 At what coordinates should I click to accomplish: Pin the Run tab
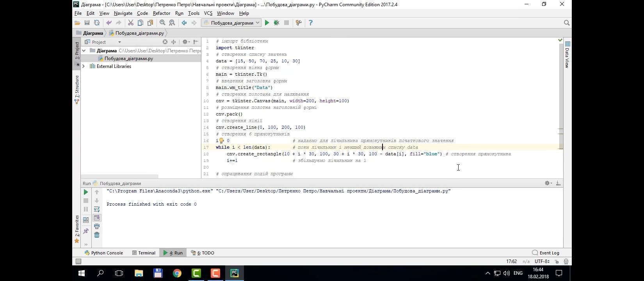pos(86,231)
